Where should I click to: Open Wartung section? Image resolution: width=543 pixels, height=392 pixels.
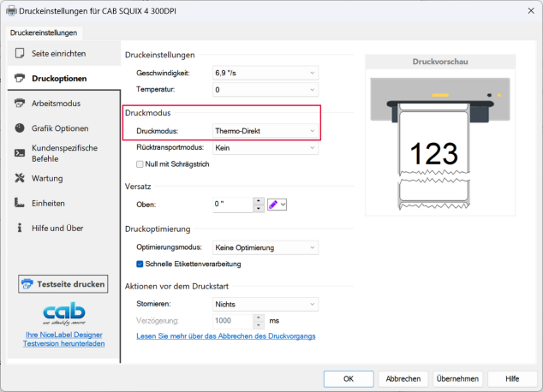64,178
